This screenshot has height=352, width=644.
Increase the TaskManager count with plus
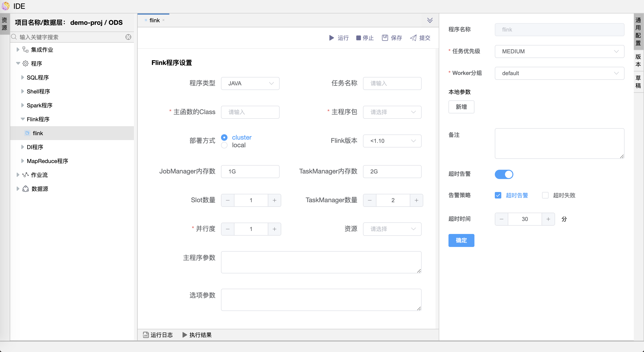[x=416, y=200]
